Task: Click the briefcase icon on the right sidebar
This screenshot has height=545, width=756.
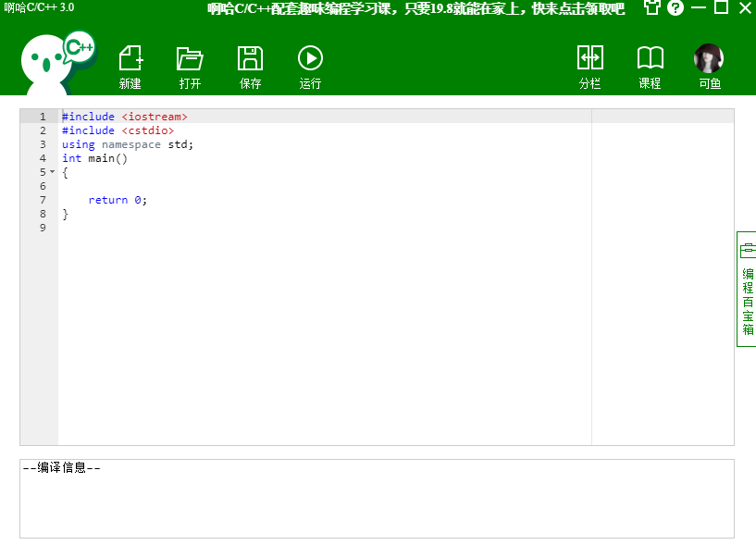Action: (x=748, y=248)
